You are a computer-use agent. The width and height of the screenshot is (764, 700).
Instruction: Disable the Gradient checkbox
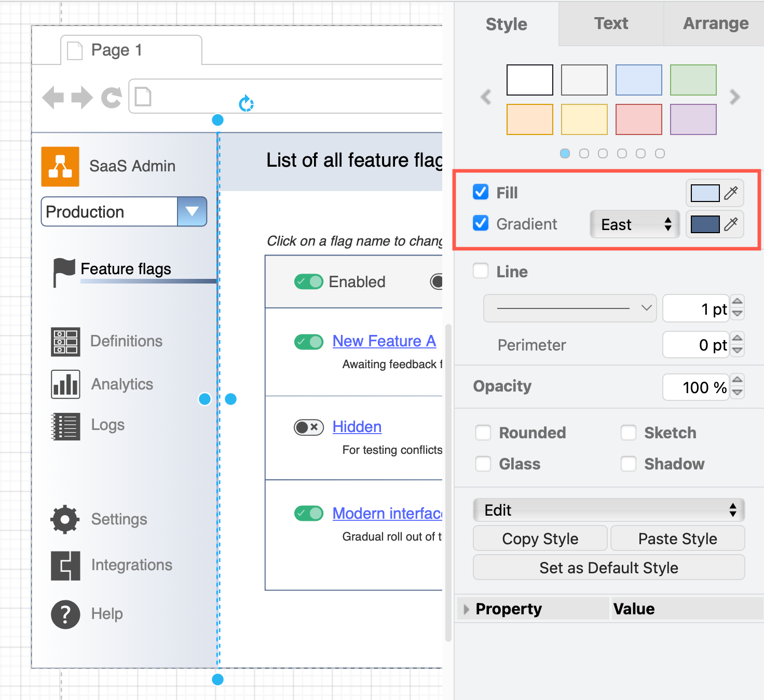coord(480,223)
